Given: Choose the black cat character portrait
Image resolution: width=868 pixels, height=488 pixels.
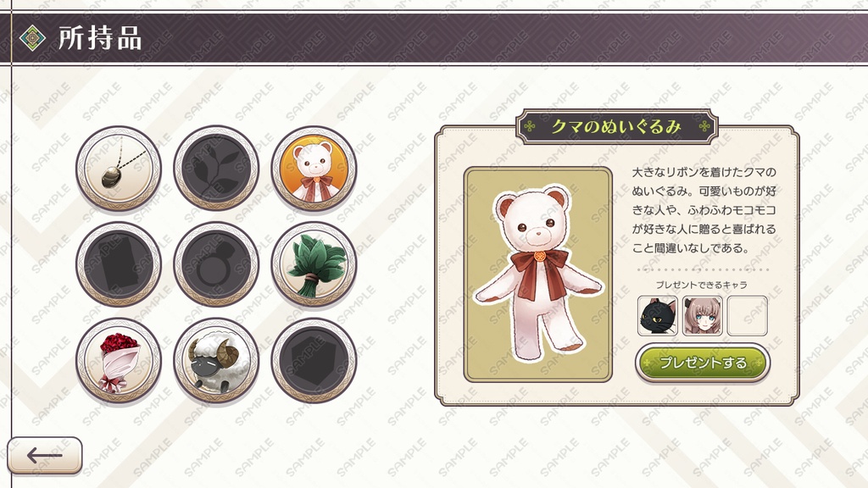Looking at the screenshot, I should click(x=658, y=316).
